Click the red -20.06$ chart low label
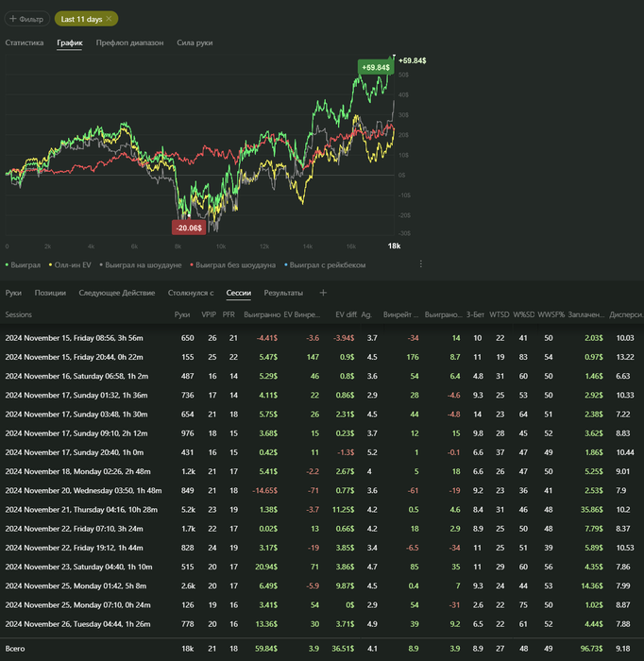 tap(189, 228)
